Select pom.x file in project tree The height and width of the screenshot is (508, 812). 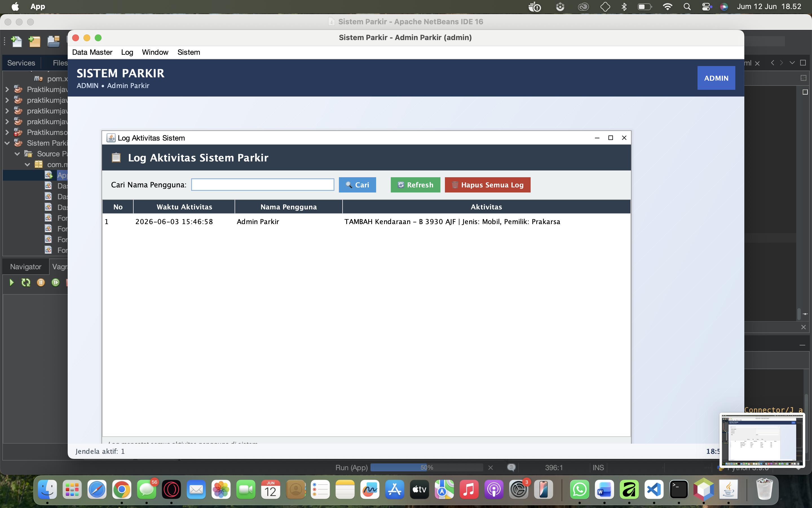[x=51, y=79]
